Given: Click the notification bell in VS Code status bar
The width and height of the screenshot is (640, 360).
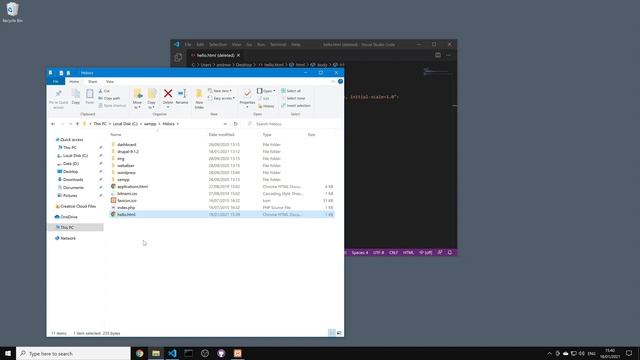Looking at the screenshot, I should pyautogui.click(x=450, y=253).
